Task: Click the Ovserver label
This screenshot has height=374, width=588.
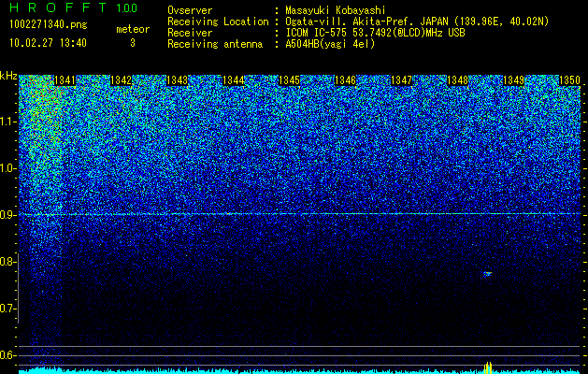Action: point(190,10)
